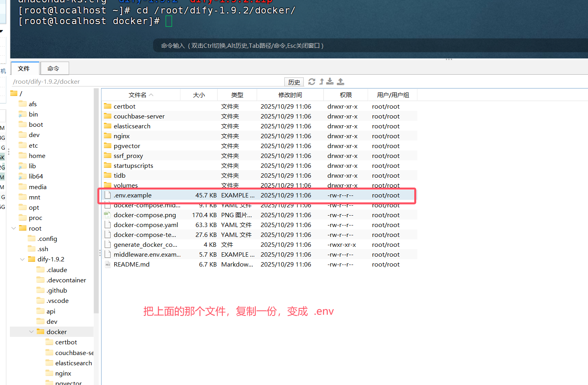Screen dimensions: 588x385
Task: Collapse the docker tree node
Action: 32,332
